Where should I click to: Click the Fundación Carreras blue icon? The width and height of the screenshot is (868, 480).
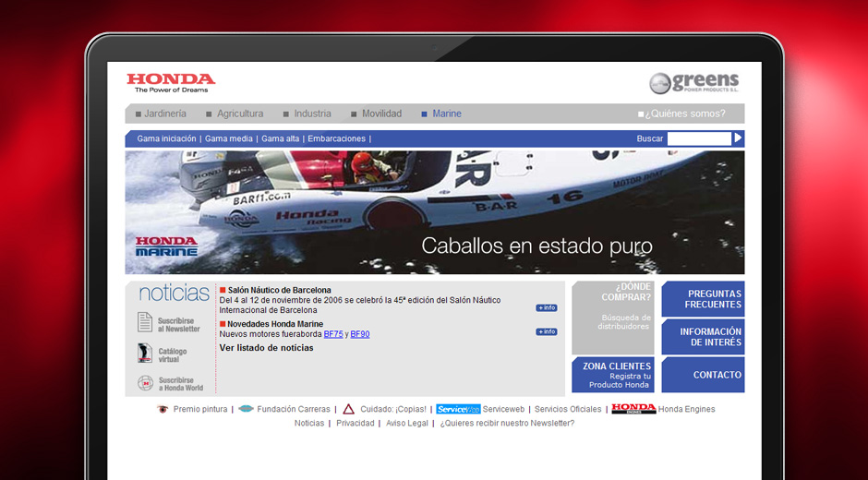click(x=246, y=409)
